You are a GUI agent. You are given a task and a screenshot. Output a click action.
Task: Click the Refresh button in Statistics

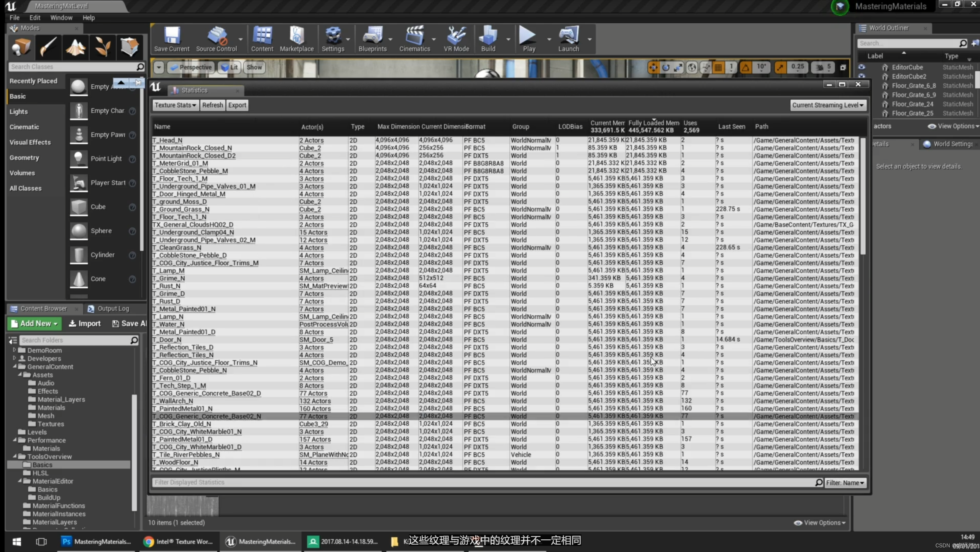[x=212, y=105]
